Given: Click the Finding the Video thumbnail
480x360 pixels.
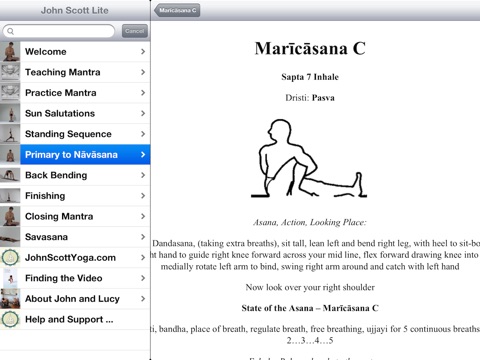Looking at the screenshot, I should click(x=10, y=278).
